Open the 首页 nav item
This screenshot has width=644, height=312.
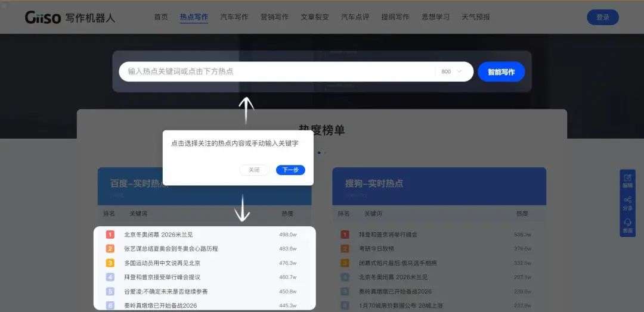click(x=161, y=17)
